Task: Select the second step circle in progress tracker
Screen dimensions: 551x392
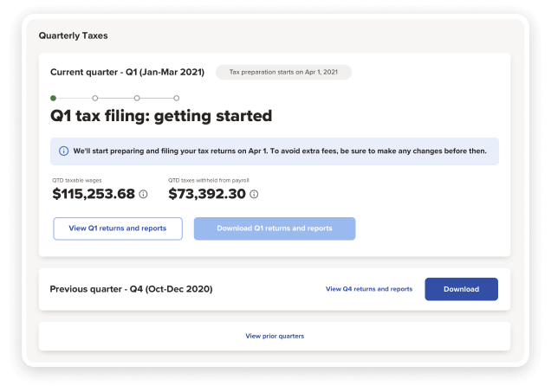Action: [94, 98]
